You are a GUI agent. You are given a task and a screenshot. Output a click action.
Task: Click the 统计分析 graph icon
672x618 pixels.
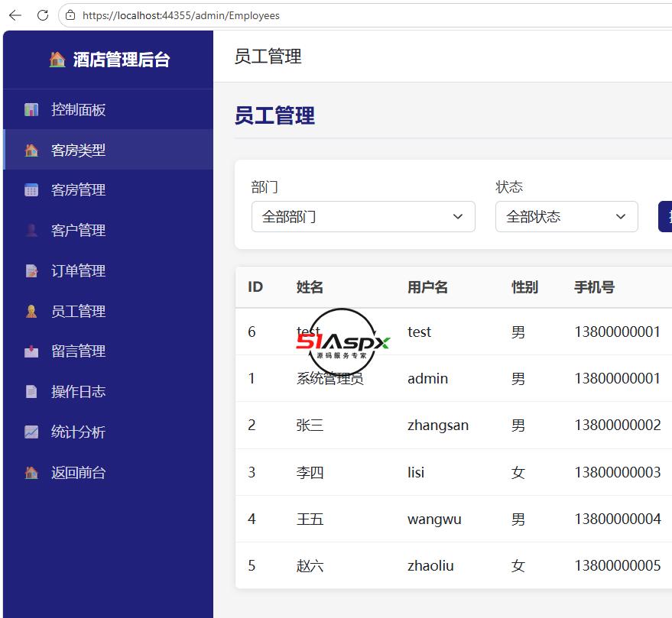coord(31,432)
